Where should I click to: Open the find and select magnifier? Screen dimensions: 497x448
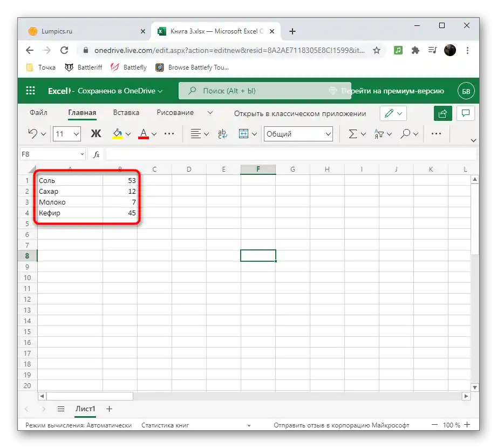coord(405,134)
